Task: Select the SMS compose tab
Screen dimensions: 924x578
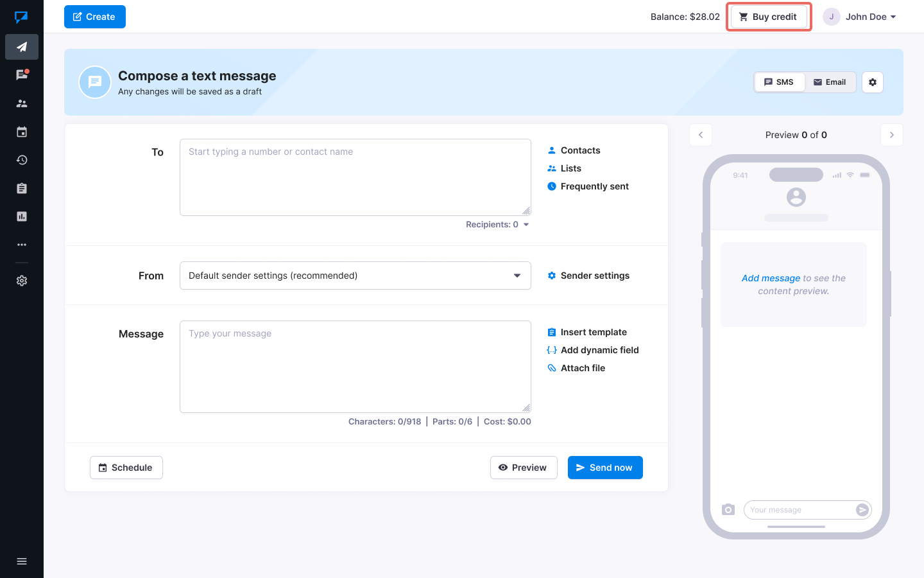Action: point(779,82)
